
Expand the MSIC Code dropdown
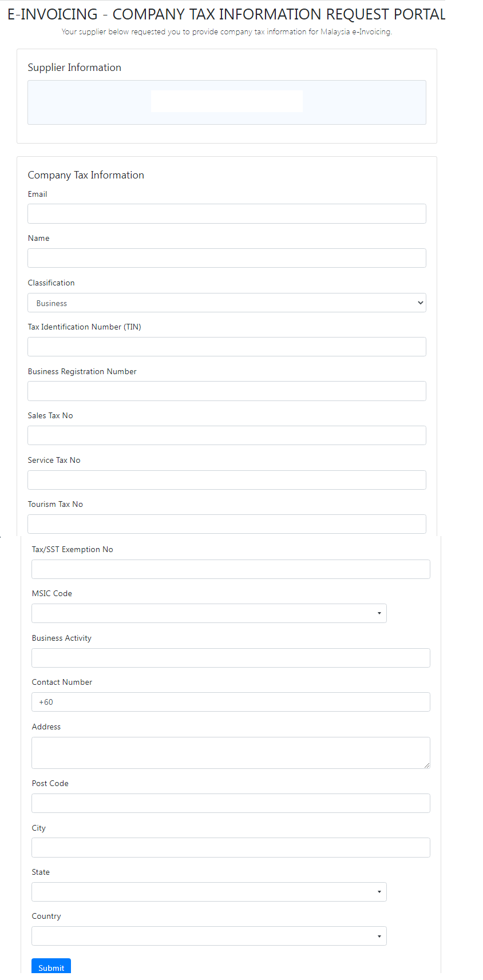[x=209, y=613]
